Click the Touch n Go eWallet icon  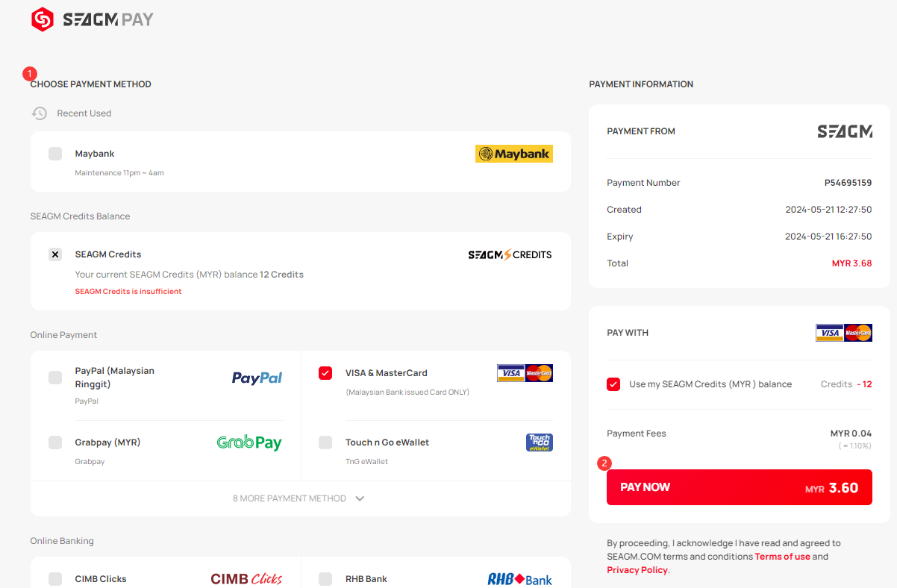(540, 442)
